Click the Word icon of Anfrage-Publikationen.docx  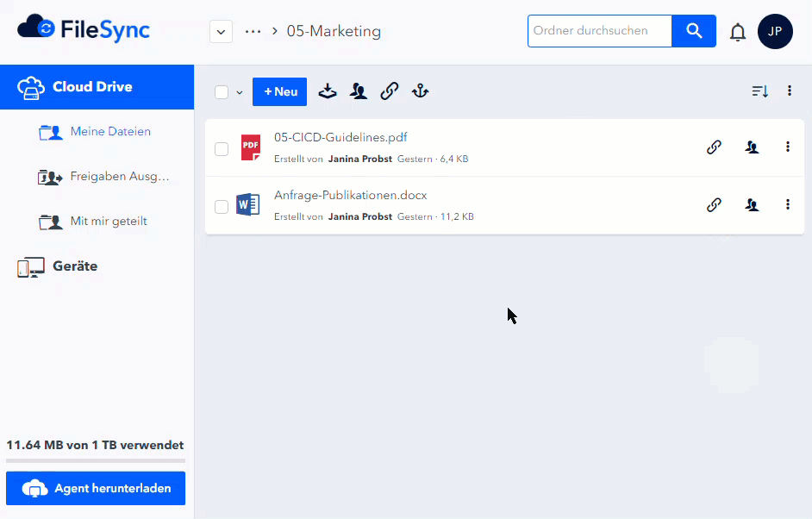click(x=248, y=204)
